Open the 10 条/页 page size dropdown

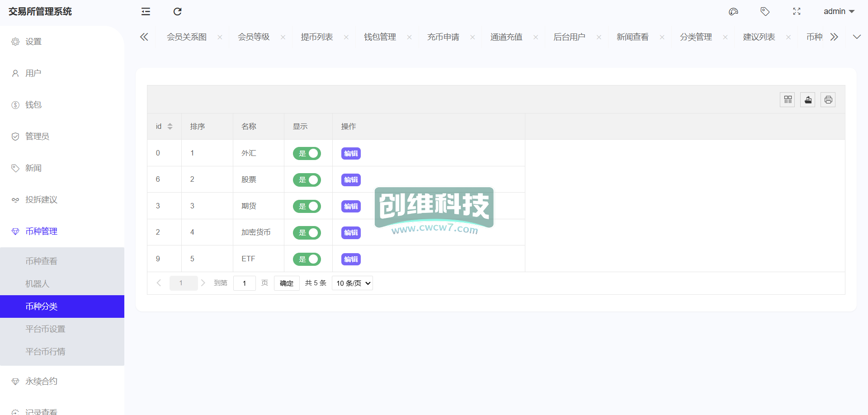pyautogui.click(x=353, y=283)
